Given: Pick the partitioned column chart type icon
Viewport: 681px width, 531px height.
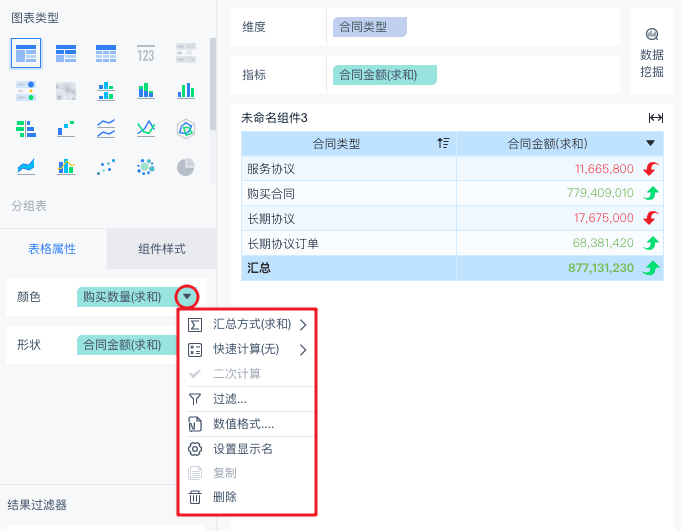Looking at the screenshot, I should coord(106,91).
